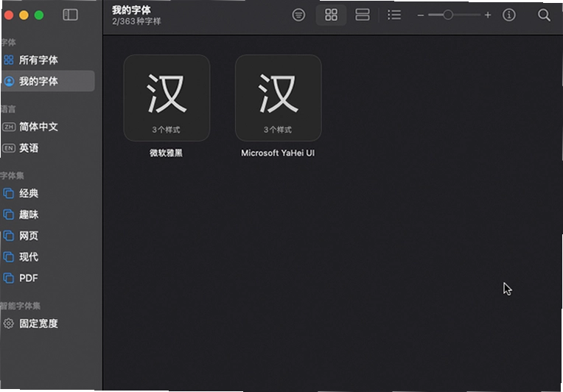Open search with the magnifier icon

point(544,15)
